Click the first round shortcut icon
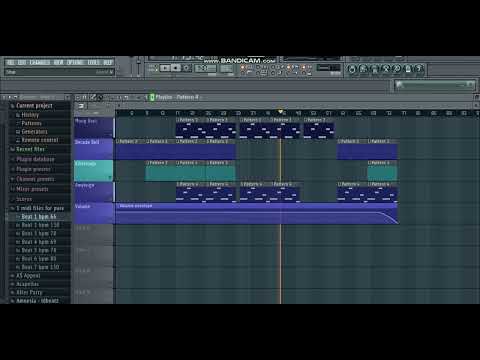 point(351,69)
